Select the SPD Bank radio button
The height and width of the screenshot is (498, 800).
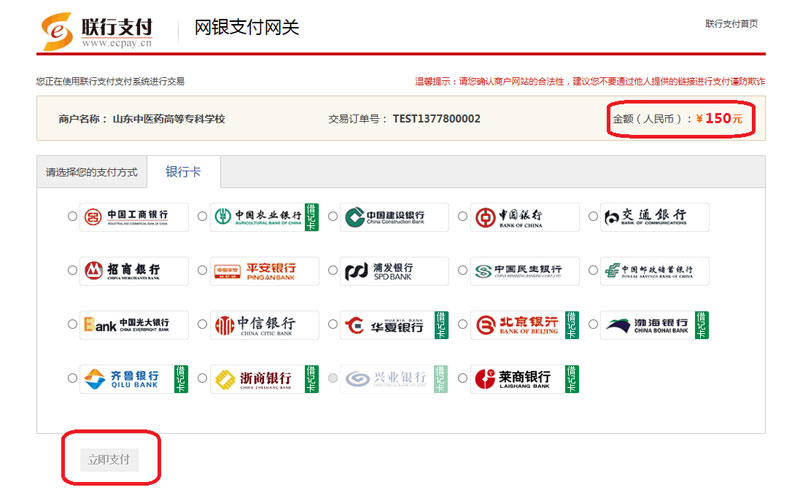tap(333, 270)
